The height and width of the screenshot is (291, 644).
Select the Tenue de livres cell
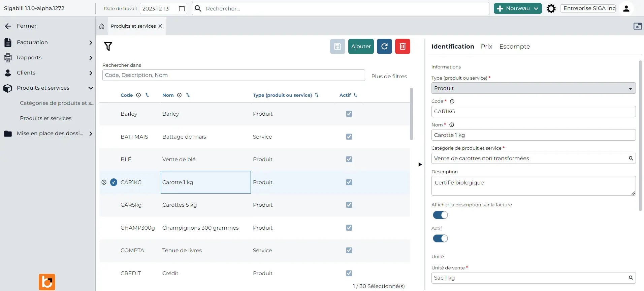point(206,251)
